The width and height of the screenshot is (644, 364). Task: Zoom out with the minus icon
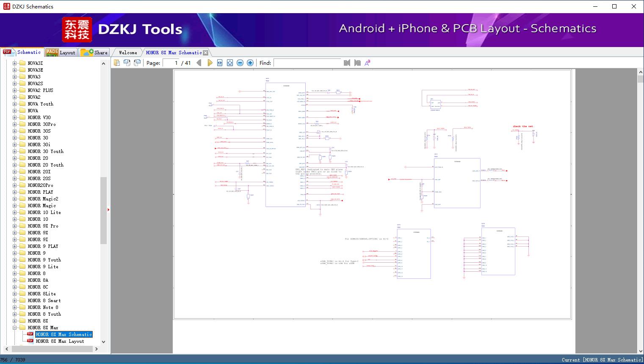240,63
